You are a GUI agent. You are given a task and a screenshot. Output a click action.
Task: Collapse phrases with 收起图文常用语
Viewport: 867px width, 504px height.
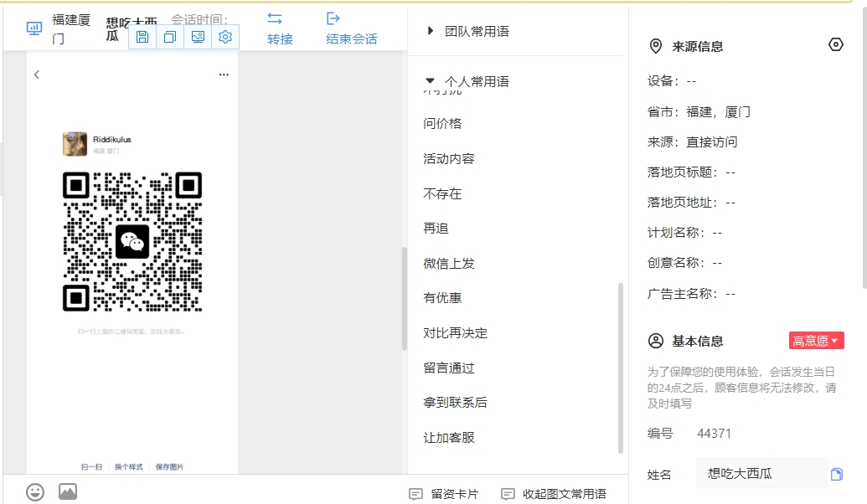click(x=554, y=494)
